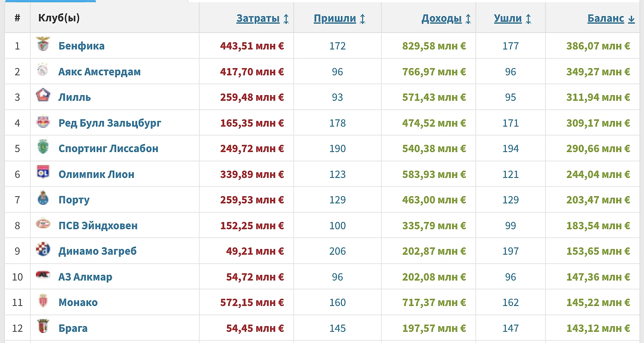Click Benfica income 829,58 млн €
This screenshot has width=644, height=343.
pyautogui.click(x=434, y=46)
